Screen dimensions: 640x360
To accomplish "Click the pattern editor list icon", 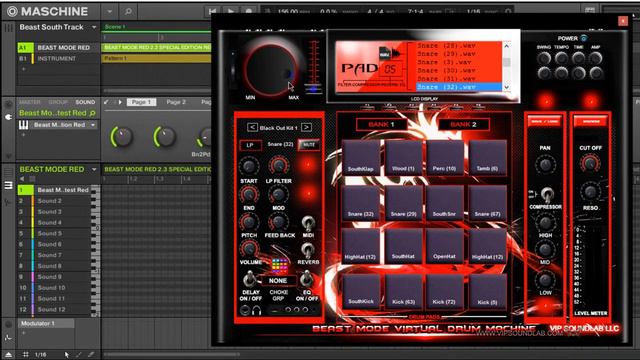I will pyautogui.click(x=8, y=185).
